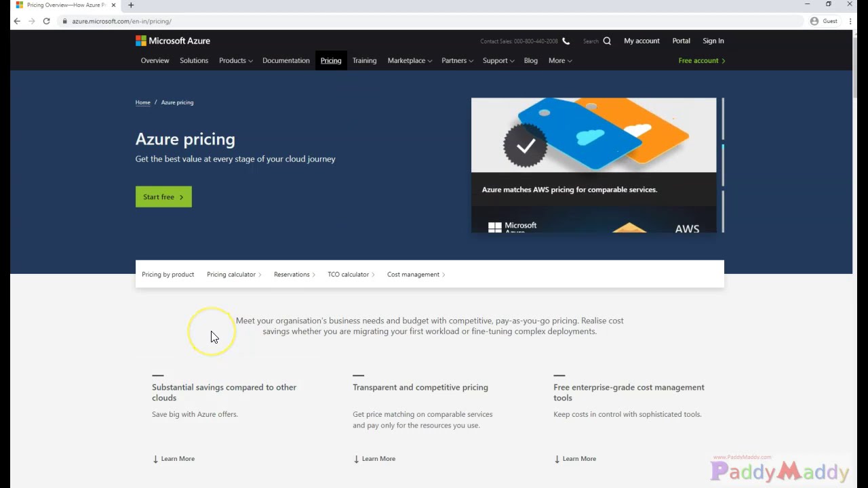Click Home in the breadcrumb

pos(142,102)
